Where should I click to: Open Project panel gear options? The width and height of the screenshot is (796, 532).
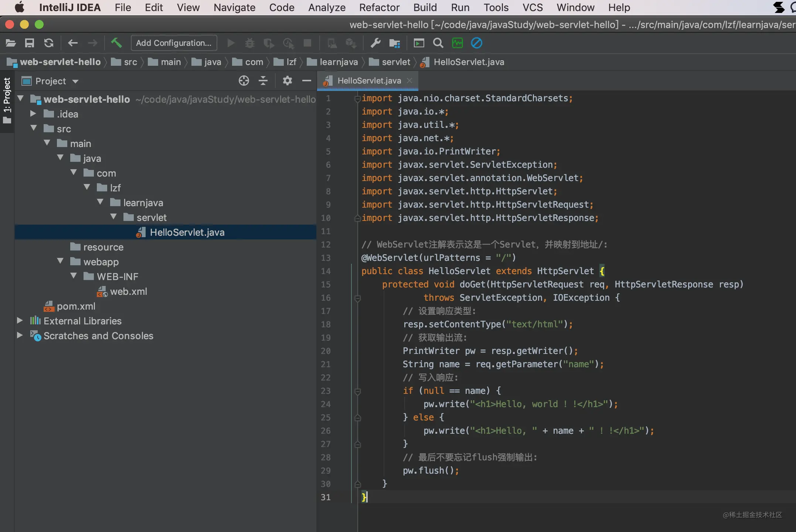[x=287, y=81]
